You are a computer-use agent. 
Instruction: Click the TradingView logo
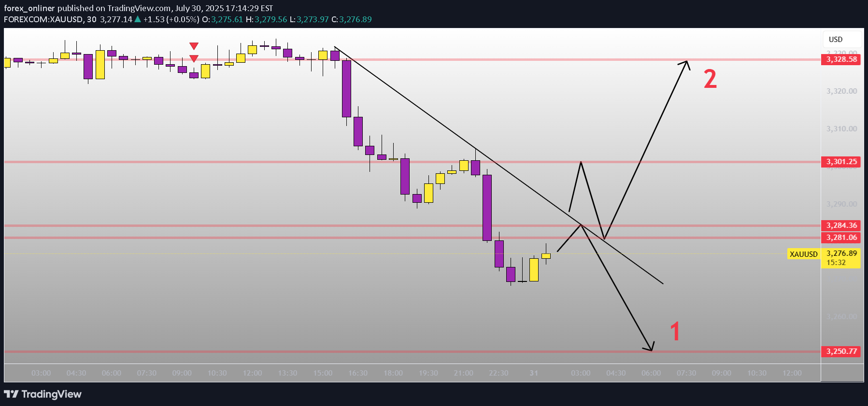pos(43,394)
